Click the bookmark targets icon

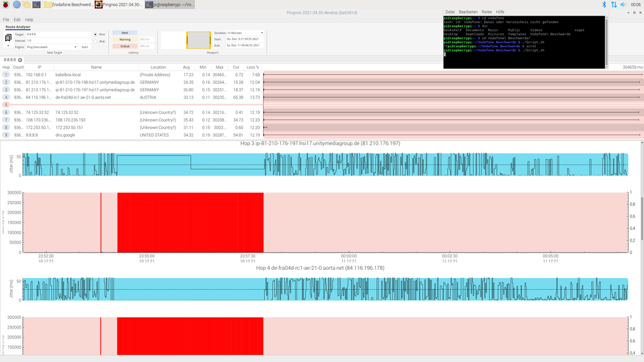[x=9, y=38]
